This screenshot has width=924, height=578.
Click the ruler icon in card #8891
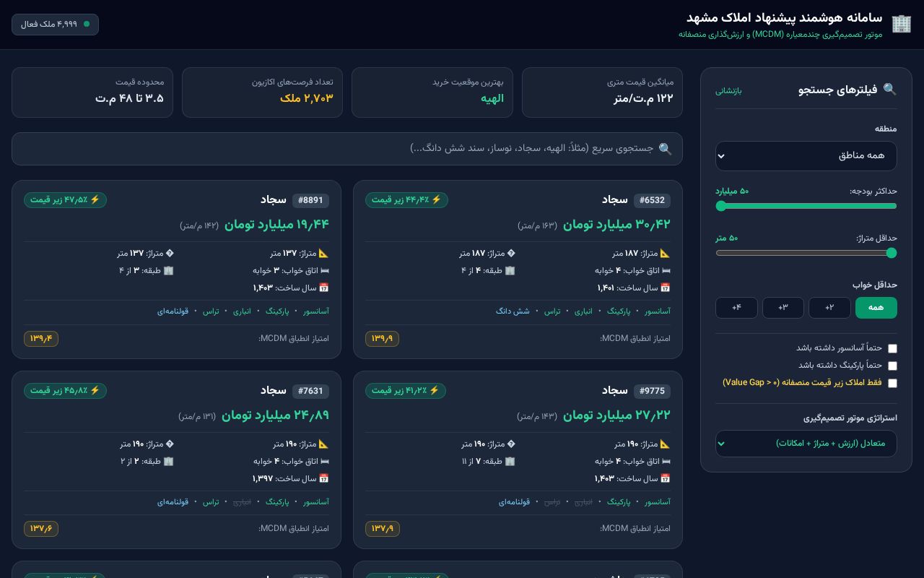324,253
